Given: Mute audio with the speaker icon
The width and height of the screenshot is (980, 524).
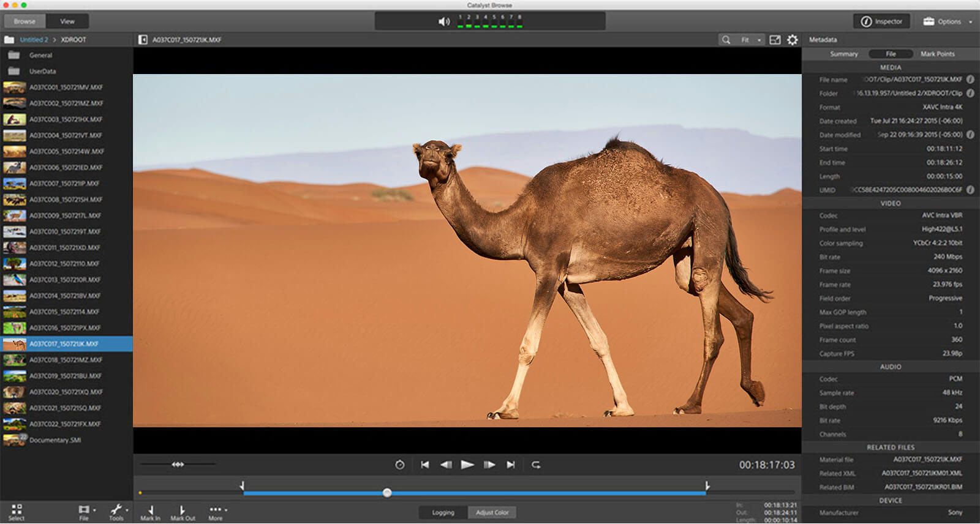Looking at the screenshot, I should pyautogui.click(x=444, y=22).
